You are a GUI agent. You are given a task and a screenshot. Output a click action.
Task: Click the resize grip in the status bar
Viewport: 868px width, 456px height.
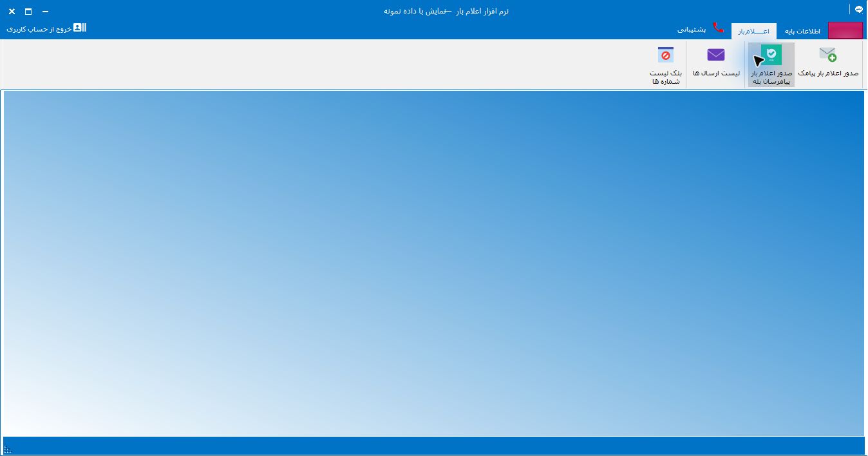(8, 450)
